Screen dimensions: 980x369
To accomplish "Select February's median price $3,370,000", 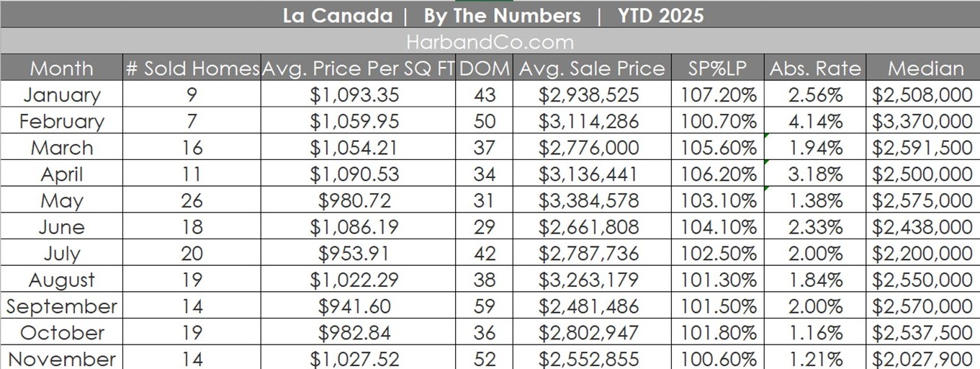I will pyautogui.click(x=922, y=121).
